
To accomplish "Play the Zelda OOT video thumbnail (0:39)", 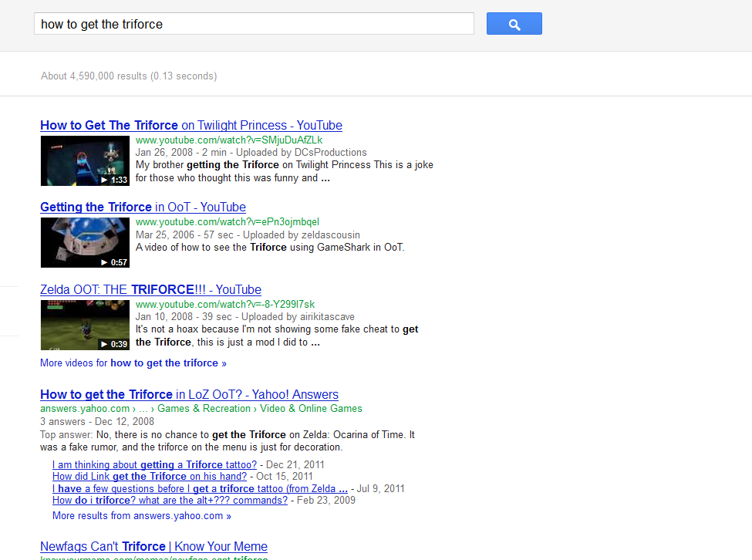I will 85,325.
